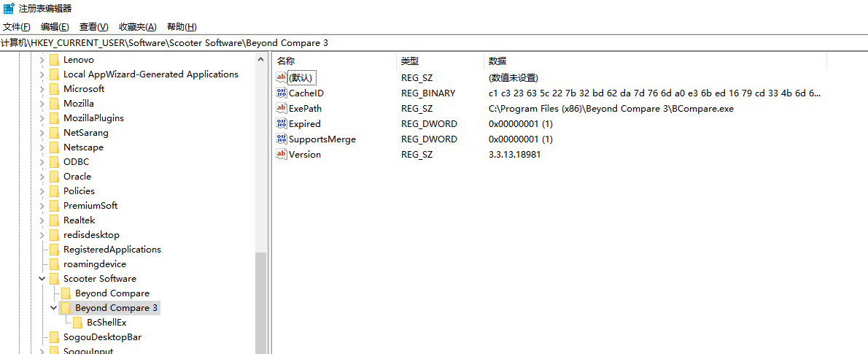
Task: Select the SupportsMerge value name
Action: pos(322,139)
